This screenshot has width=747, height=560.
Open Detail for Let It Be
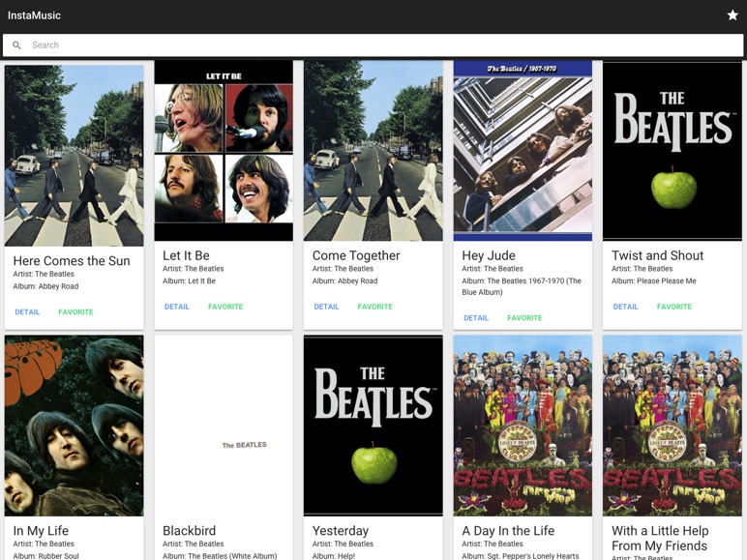[x=177, y=307]
